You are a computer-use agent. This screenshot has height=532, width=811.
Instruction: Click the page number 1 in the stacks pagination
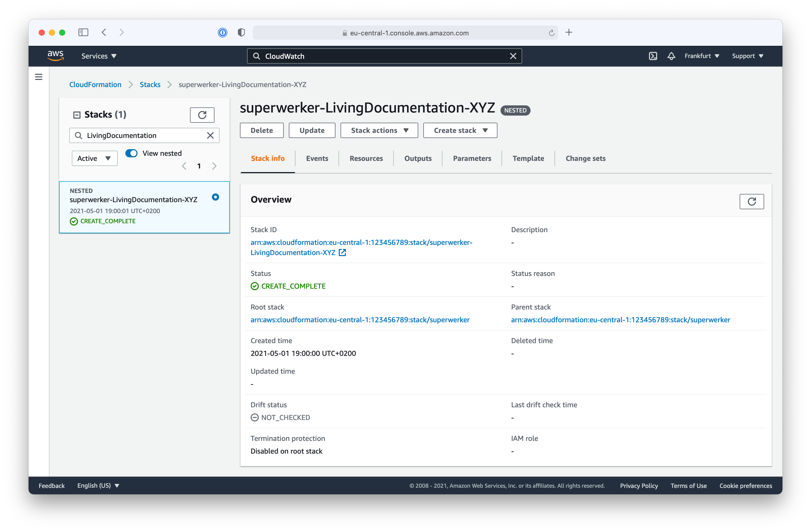(x=199, y=166)
